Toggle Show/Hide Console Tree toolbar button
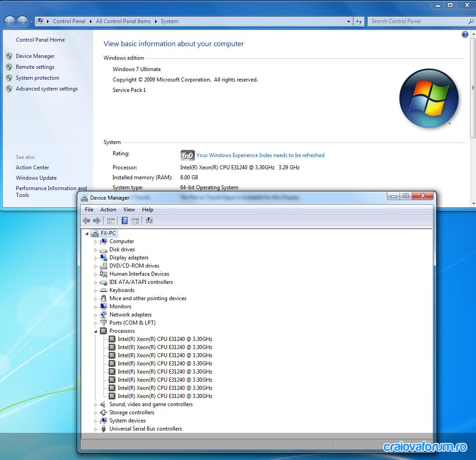The image size is (476, 460). click(x=110, y=221)
